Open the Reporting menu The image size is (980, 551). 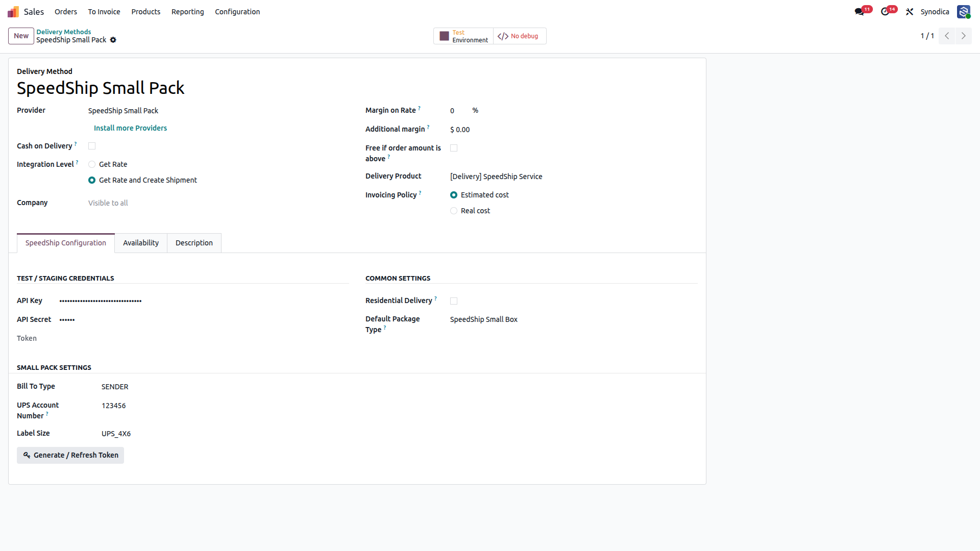pyautogui.click(x=188, y=11)
